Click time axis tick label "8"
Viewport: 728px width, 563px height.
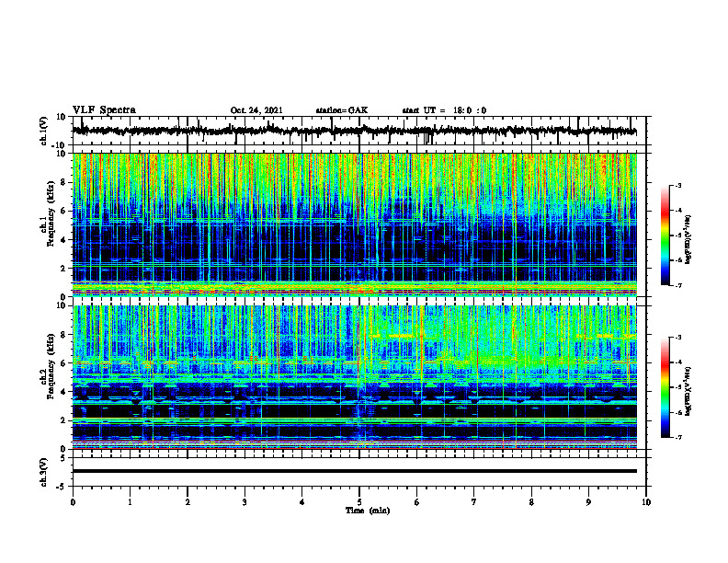point(531,502)
